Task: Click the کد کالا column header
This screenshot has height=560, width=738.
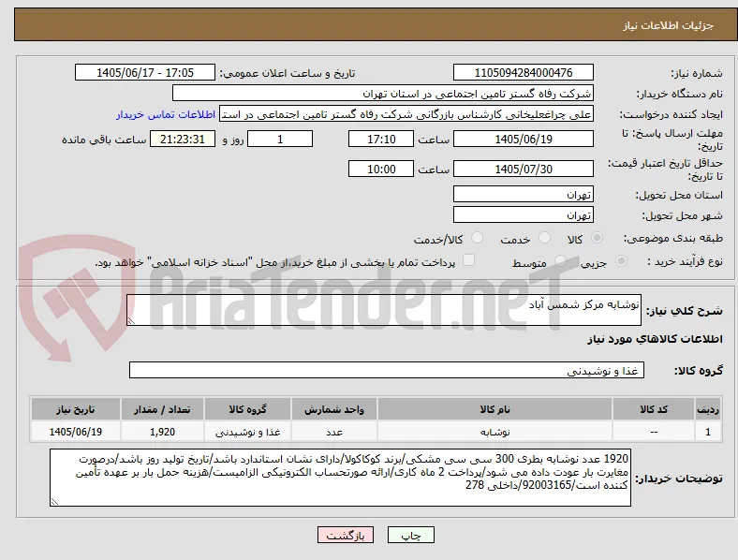Action: pos(654,409)
